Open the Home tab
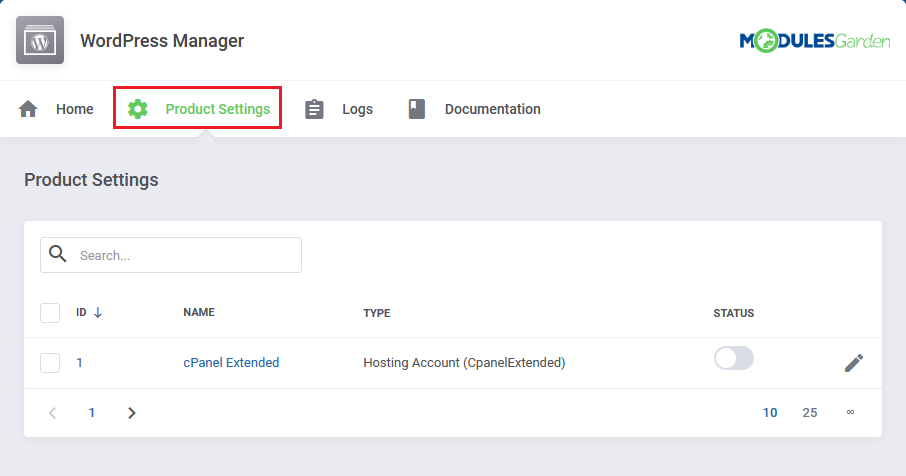The width and height of the screenshot is (906, 476). (x=56, y=109)
